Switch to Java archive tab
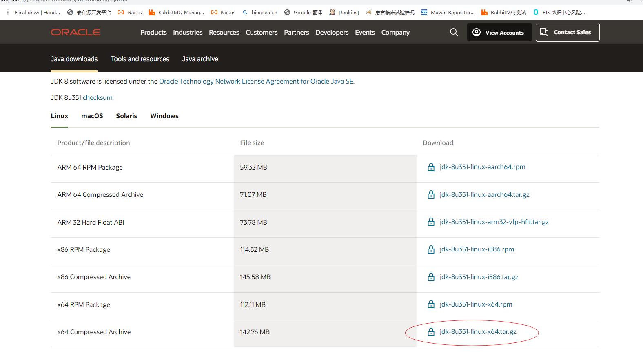The height and width of the screenshot is (364, 643). [200, 59]
